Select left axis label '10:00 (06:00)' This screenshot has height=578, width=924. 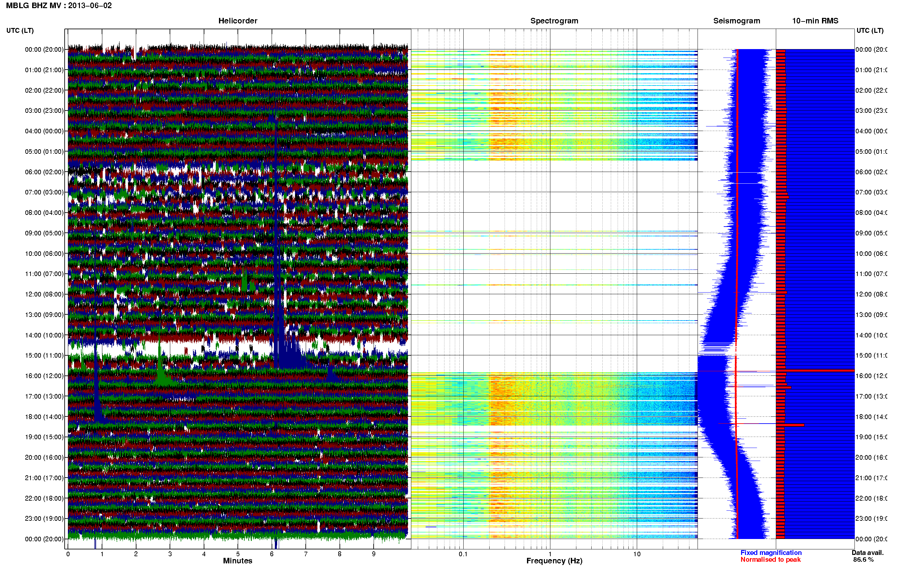(x=44, y=254)
